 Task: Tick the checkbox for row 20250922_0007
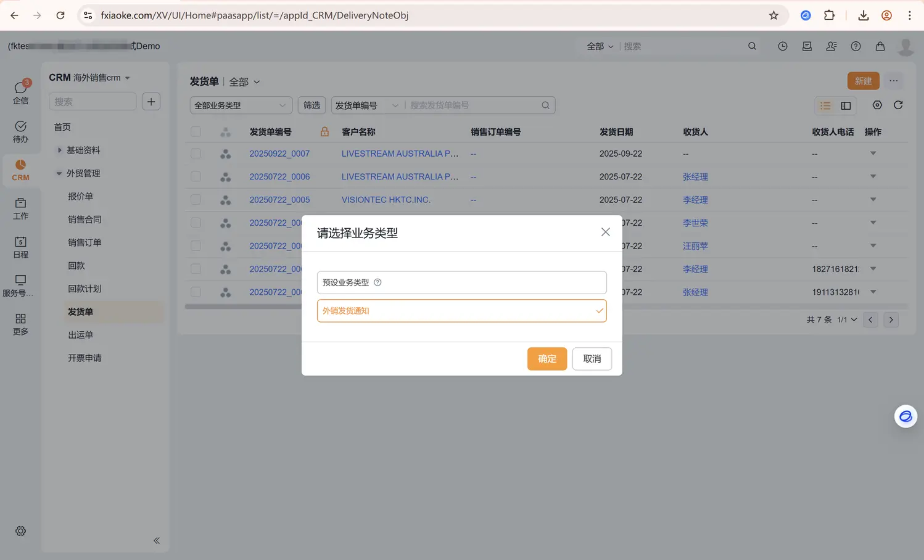[x=195, y=153]
